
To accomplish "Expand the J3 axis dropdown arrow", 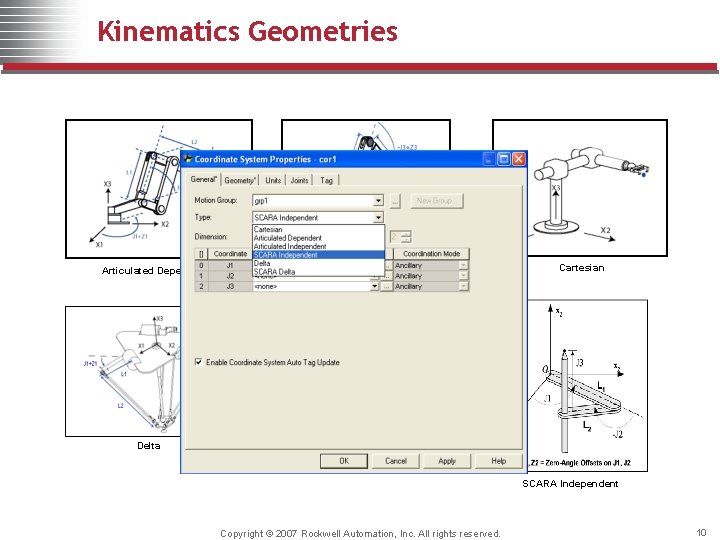I will pyautogui.click(x=375, y=286).
